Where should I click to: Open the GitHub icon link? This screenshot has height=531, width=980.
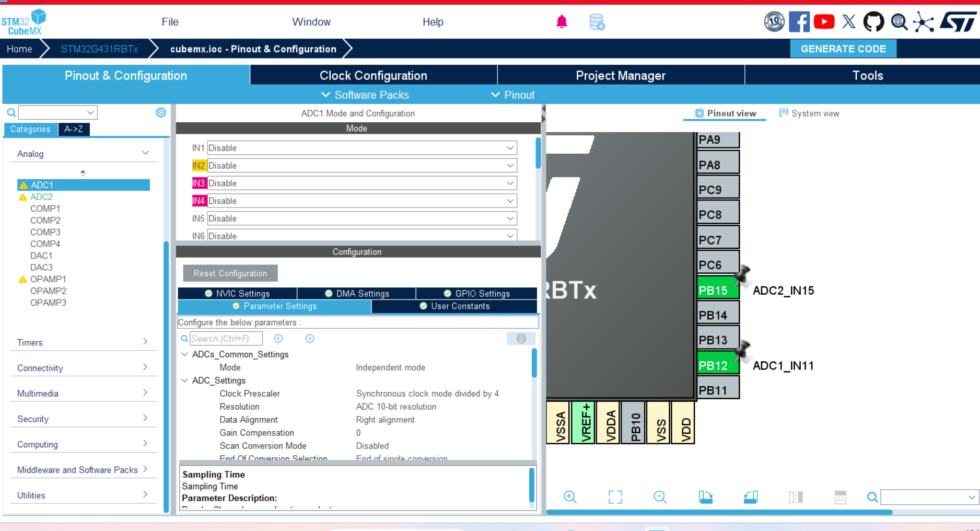pos(873,21)
